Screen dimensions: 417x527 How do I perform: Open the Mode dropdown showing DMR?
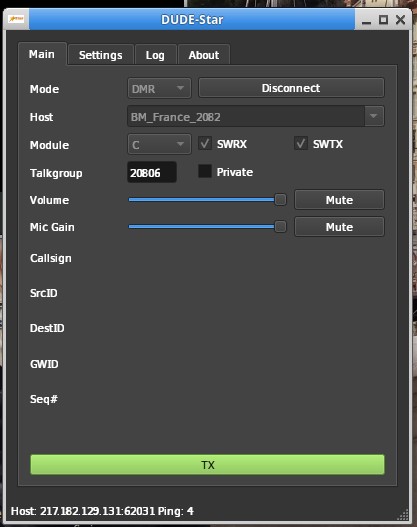pyautogui.click(x=159, y=88)
